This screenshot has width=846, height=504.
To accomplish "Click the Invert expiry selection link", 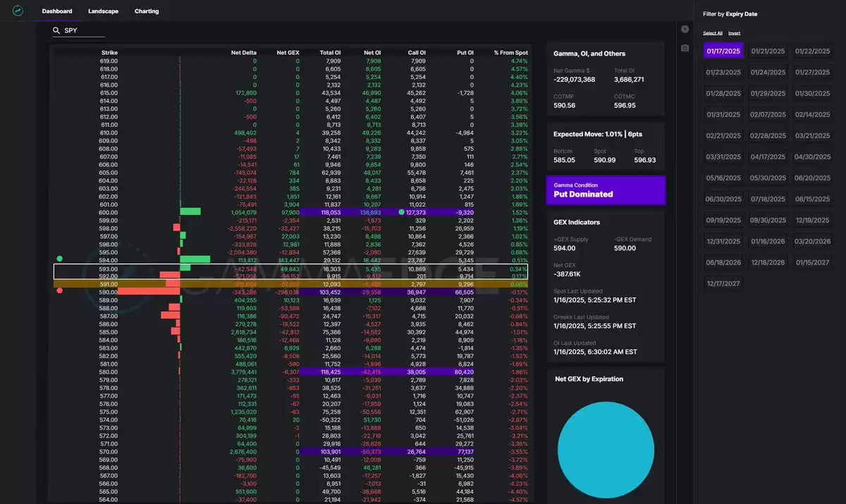I will [x=735, y=33].
